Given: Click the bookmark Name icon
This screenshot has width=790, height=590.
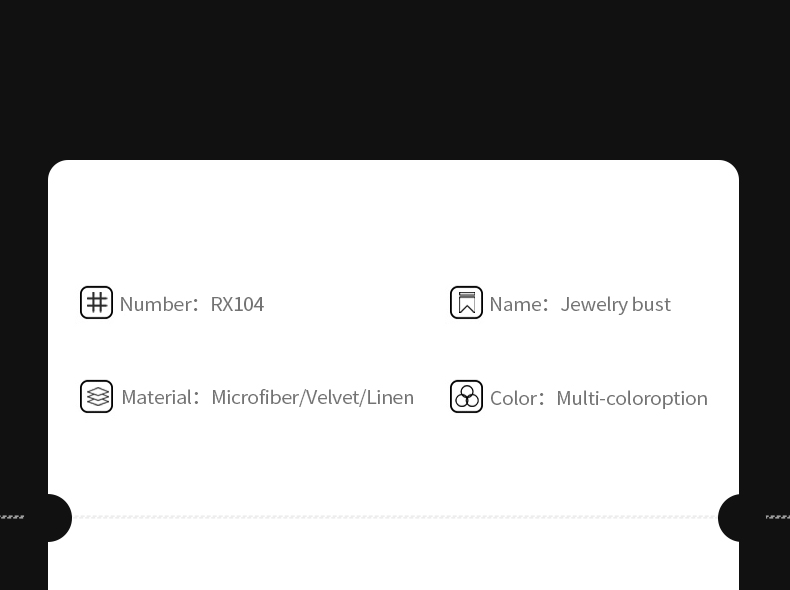Looking at the screenshot, I should pyautogui.click(x=466, y=302).
